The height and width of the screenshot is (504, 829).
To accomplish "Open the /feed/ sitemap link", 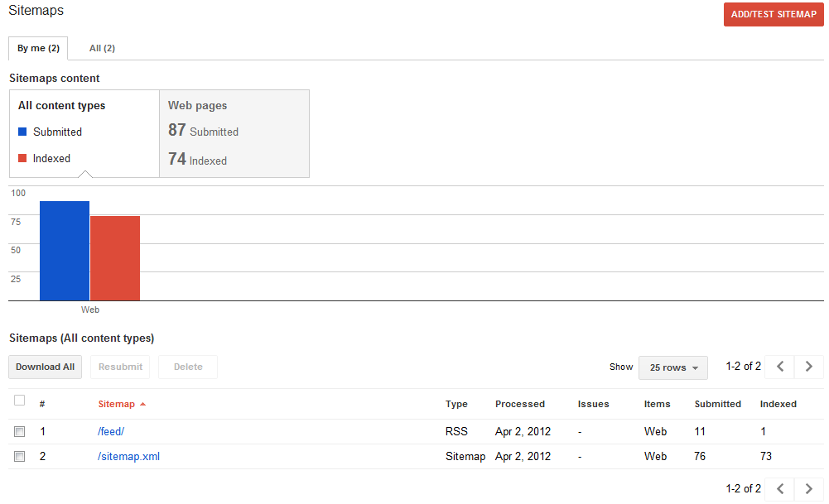I will (x=111, y=432).
